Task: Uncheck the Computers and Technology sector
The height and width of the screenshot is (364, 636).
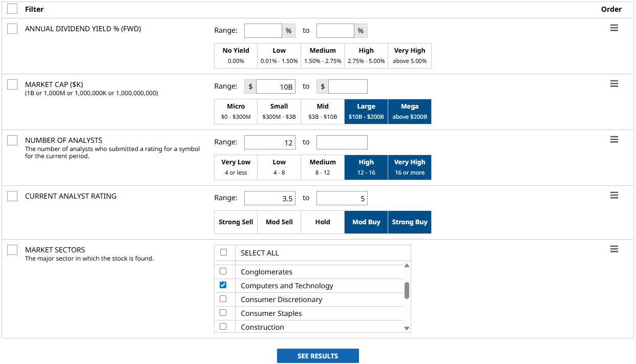Action: (223, 285)
